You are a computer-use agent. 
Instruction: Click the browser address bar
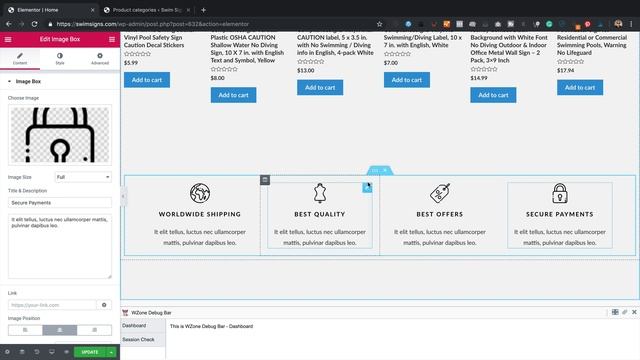click(212, 24)
